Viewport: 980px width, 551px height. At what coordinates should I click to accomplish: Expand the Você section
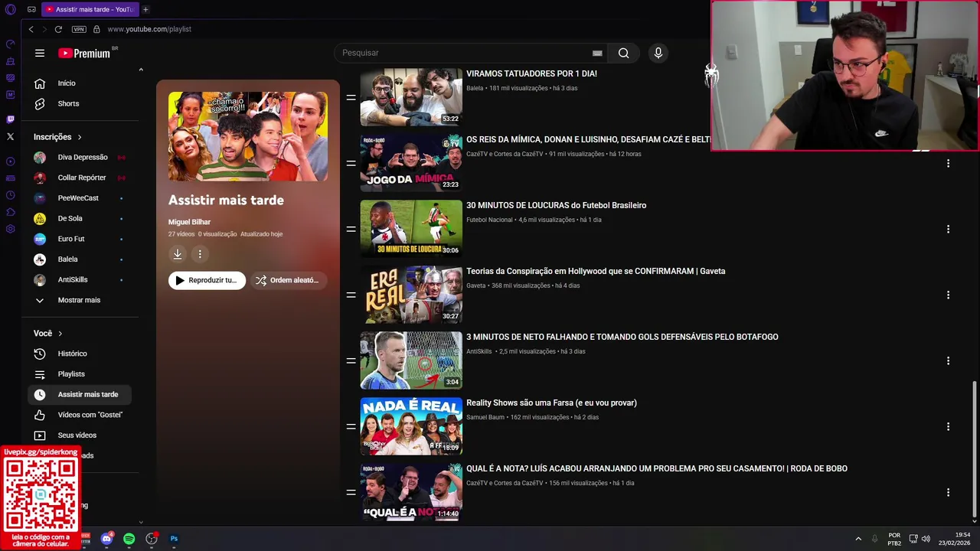48,334
